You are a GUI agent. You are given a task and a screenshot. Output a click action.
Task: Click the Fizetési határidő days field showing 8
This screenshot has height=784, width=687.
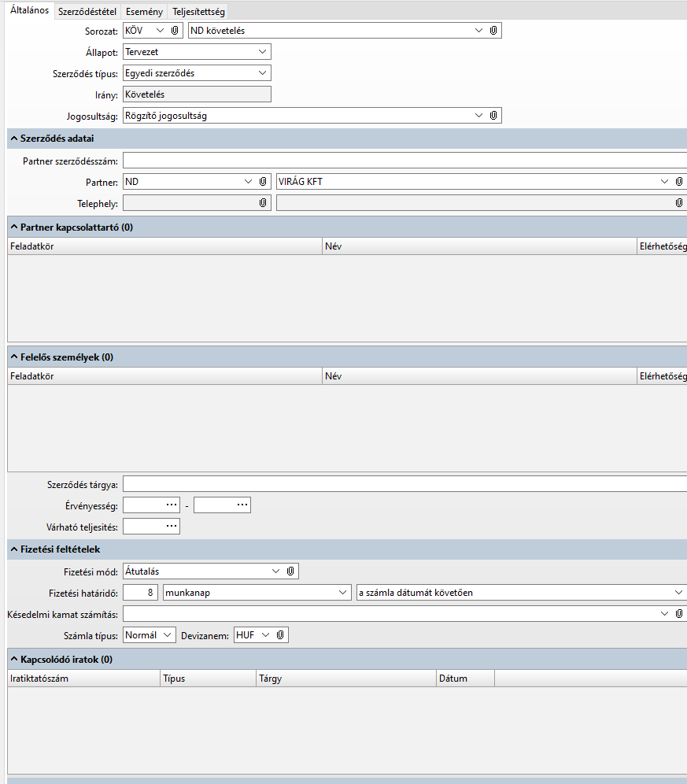click(141, 593)
